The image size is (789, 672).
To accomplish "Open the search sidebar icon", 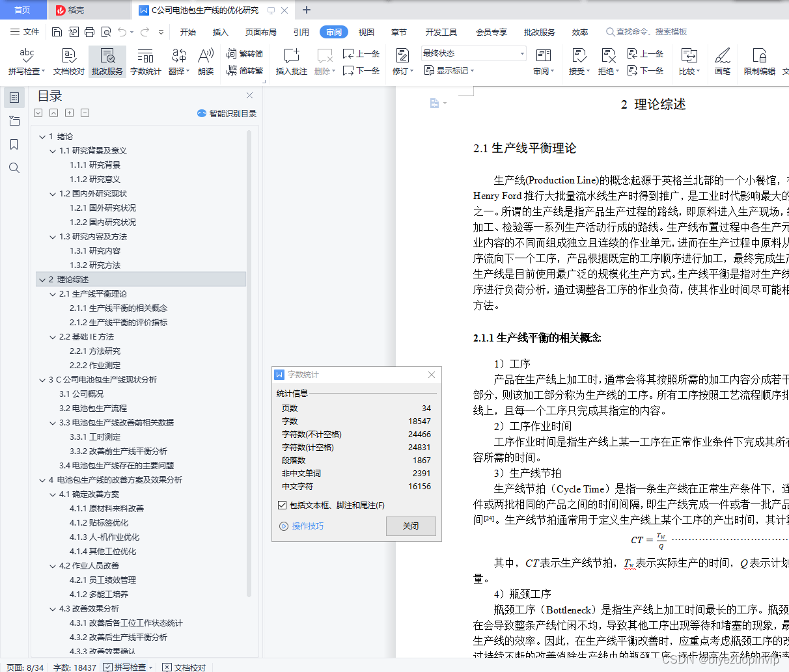I will coord(14,168).
